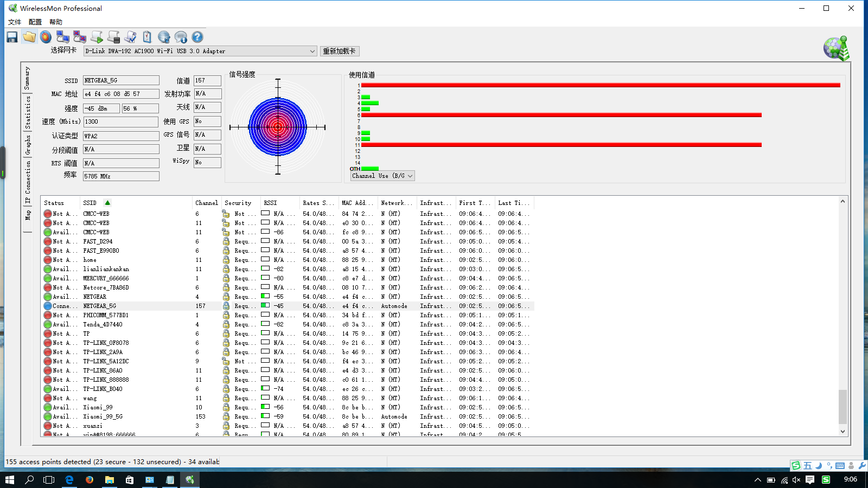Click the signal strength radar display
This screenshot has height=488, width=868.
(x=278, y=127)
